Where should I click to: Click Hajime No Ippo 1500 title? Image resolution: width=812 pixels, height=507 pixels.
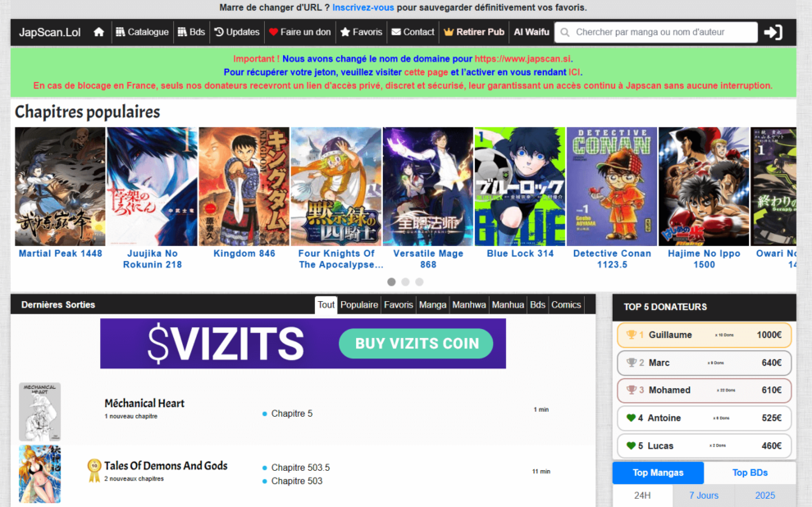(704, 259)
